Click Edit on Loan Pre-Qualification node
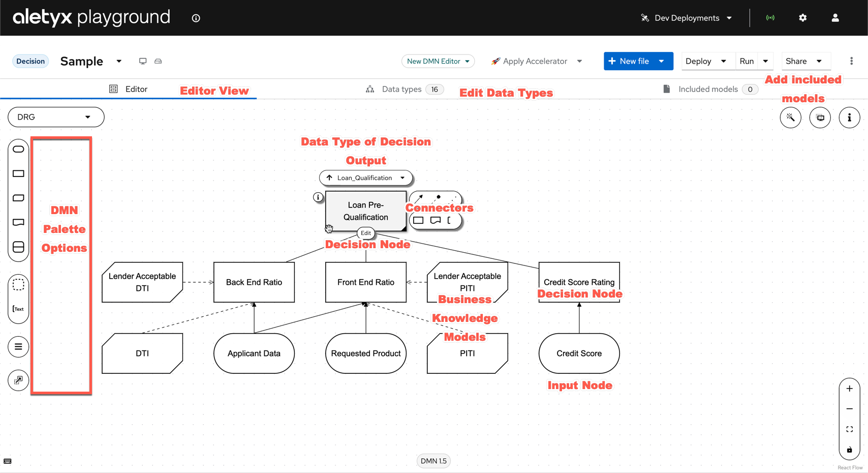The width and height of the screenshot is (868, 473). (366, 233)
